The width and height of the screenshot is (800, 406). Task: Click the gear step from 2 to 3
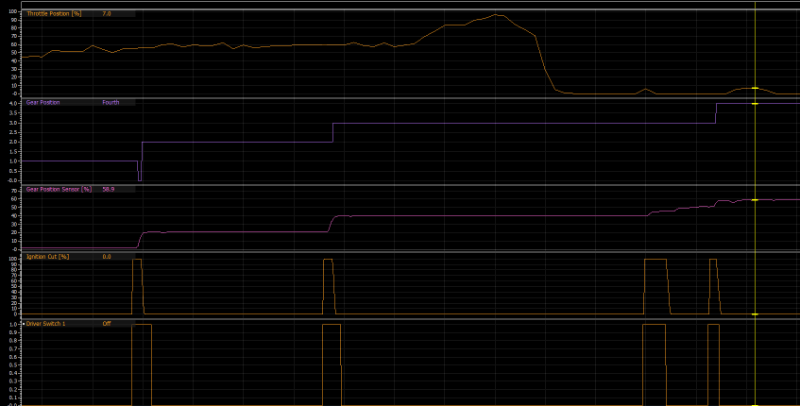(333, 132)
